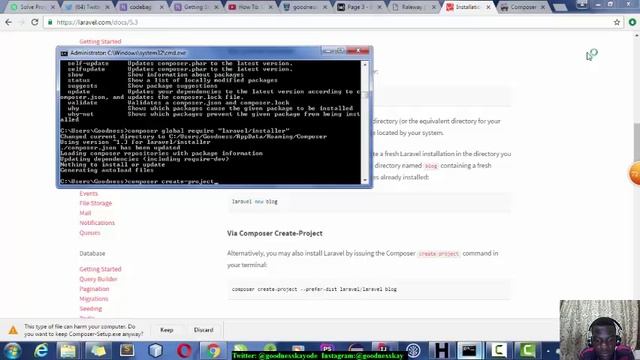
Task: Click the secure padlock icon in address bar
Action: 50,22
